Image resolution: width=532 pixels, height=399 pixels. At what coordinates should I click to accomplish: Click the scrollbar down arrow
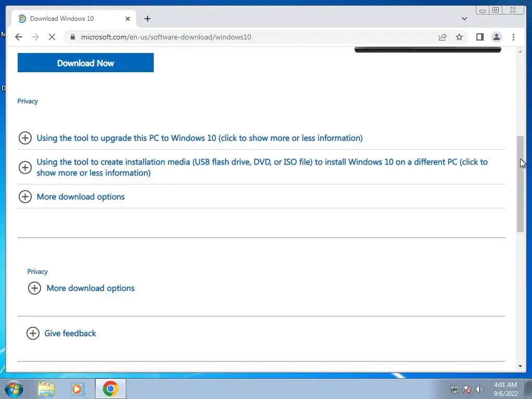521,366
